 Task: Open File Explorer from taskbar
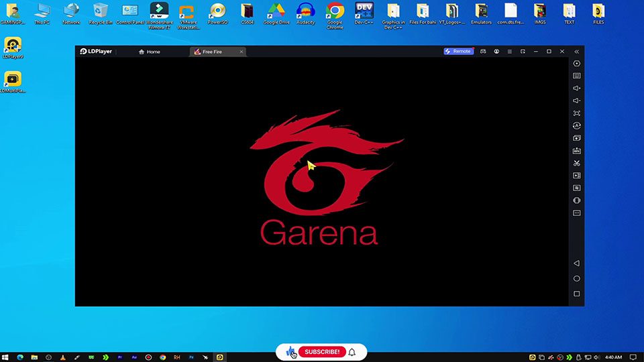coord(34,357)
